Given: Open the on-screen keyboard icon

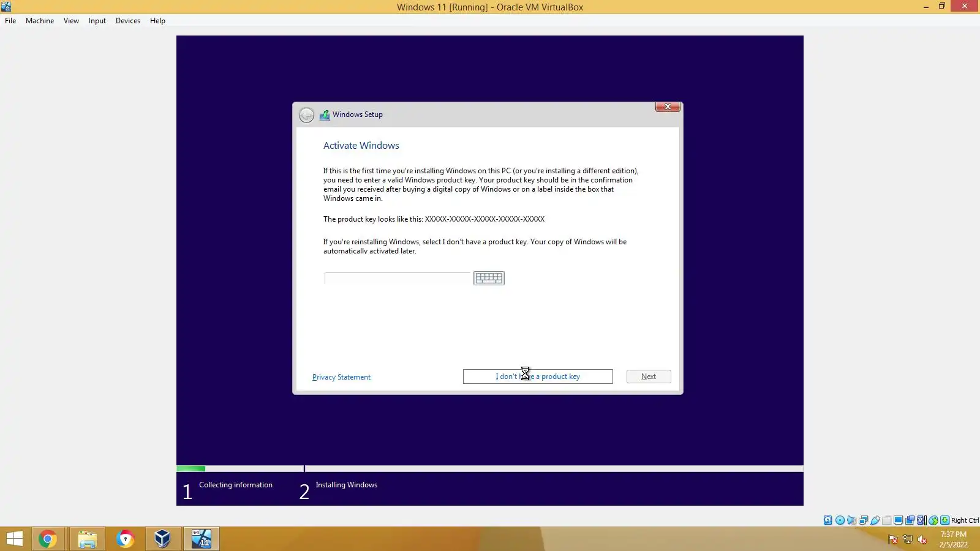Looking at the screenshot, I should tap(489, 278).
